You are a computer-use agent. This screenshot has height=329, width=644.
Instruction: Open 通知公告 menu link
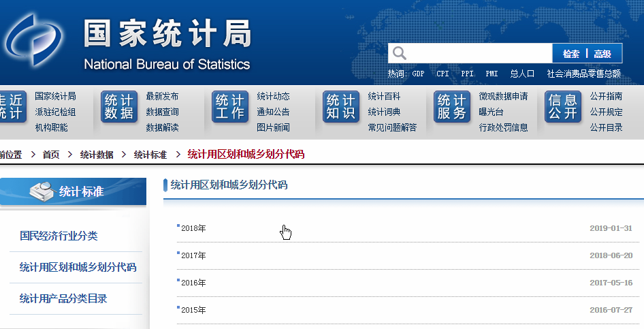coord(273,112)
